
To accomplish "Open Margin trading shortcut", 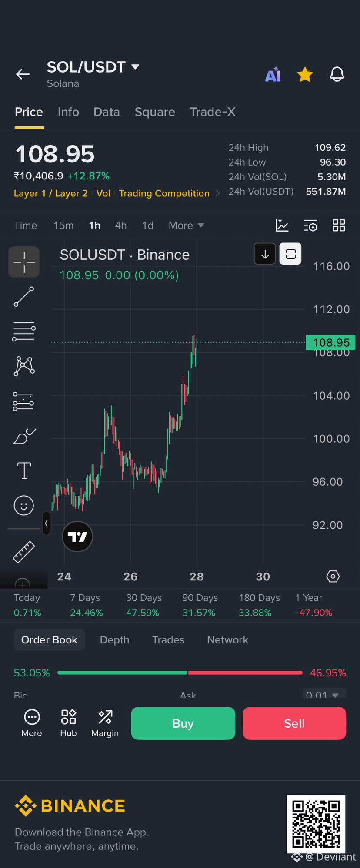I will pyautogui.click(x=105, y=723).
